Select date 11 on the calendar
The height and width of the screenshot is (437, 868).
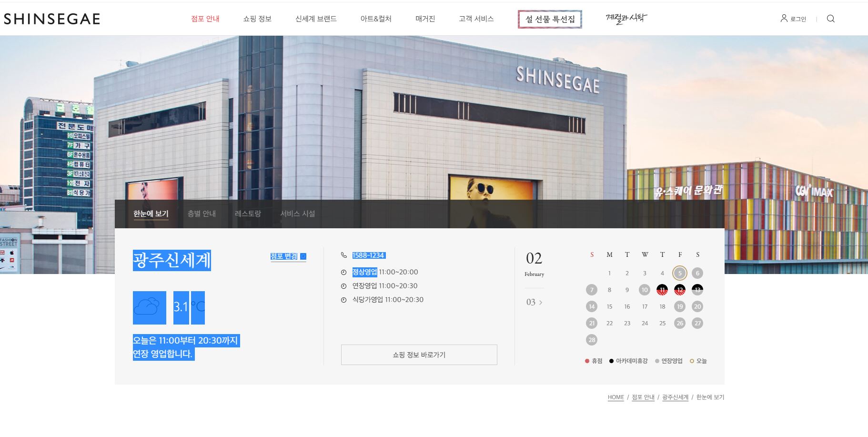[x=662, y=290]
